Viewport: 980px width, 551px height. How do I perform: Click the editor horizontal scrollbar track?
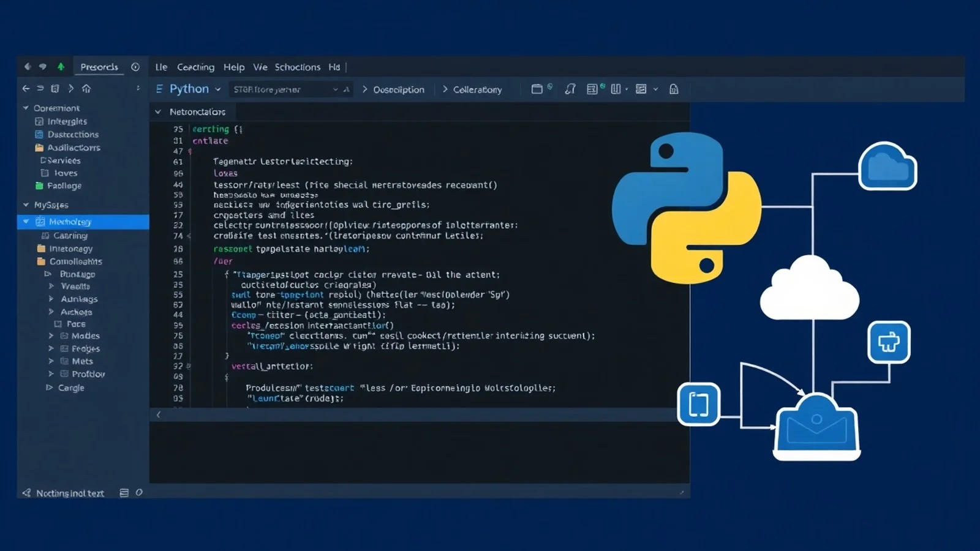click(x=420, y=414)
